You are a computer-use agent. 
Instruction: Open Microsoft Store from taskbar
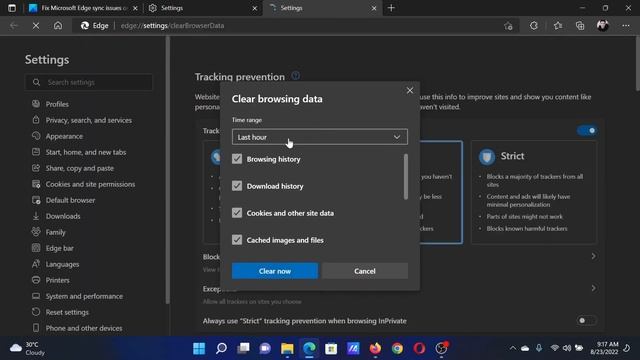tap(331, 348)
